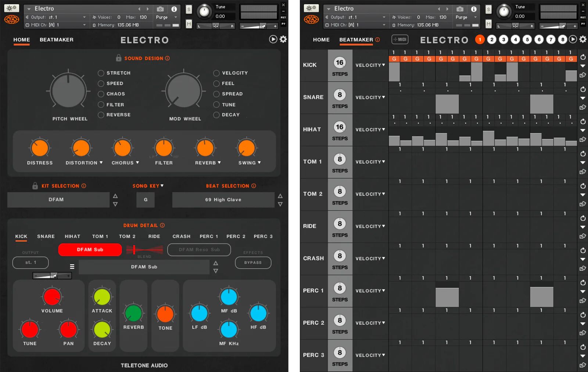
Task: Open the Velocity dropdown for SNARE
Action: (x=370, y=97)
